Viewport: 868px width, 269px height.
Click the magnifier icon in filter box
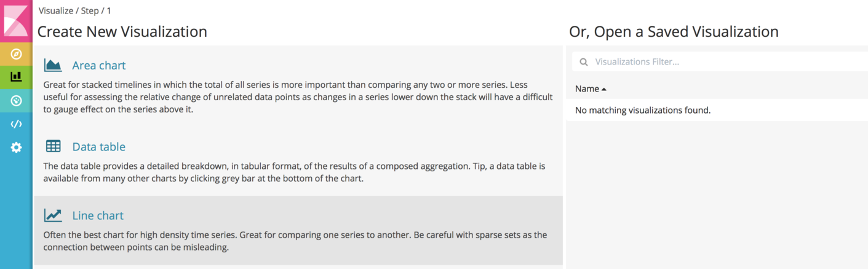point(584,62)
